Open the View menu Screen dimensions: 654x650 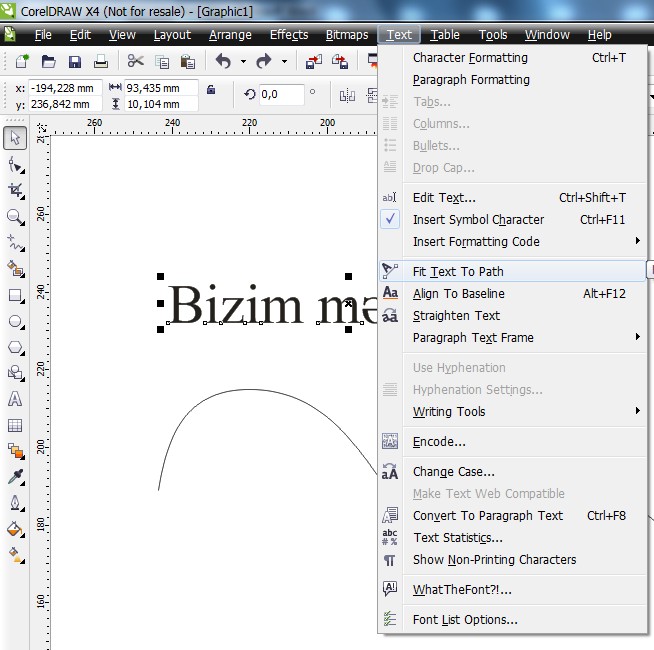click(x=122, y=35)
